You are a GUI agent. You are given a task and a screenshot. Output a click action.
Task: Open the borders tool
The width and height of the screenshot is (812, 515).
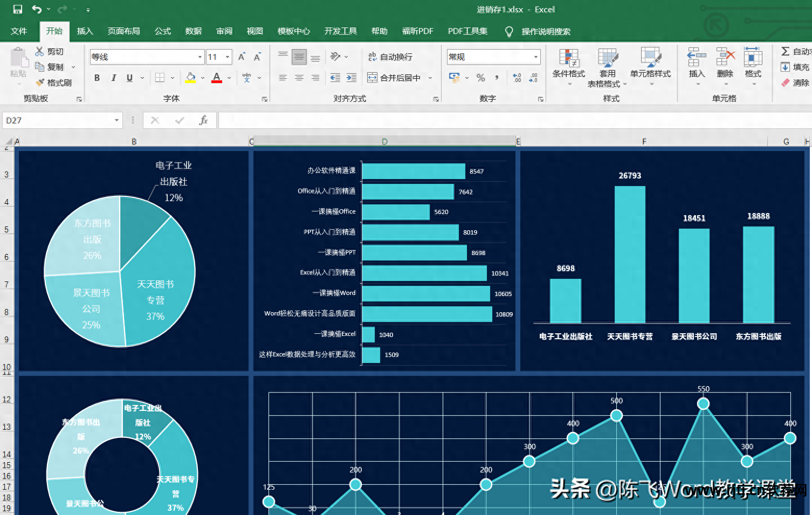(160, 78)
